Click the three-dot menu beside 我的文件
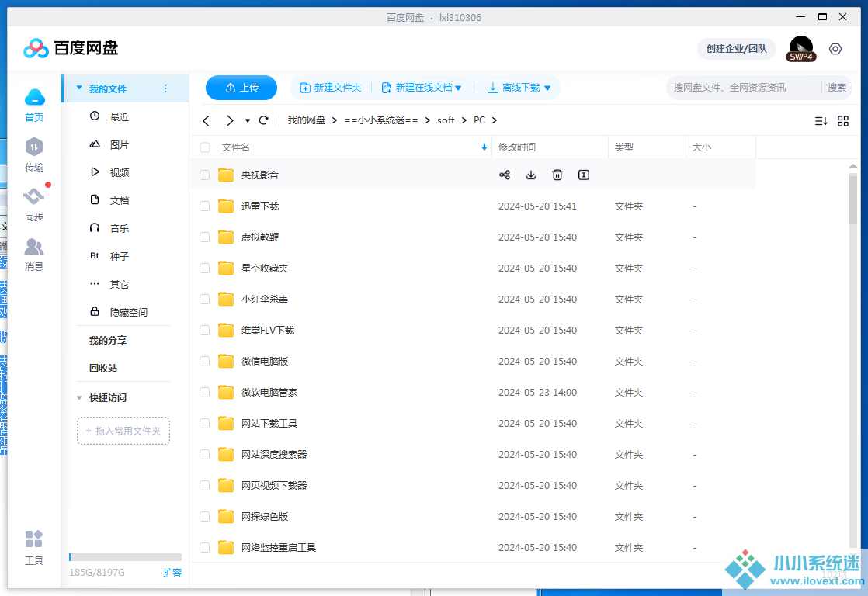Screen dimensions: 868x596 pyautogui.click(x=165, y=88)
